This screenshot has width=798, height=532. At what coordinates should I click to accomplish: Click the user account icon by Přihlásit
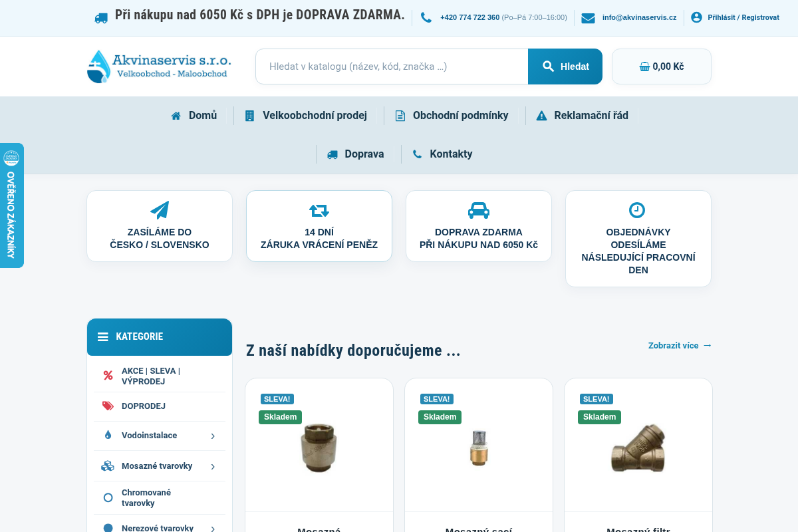pyautogui.click(x=696, y=17)
